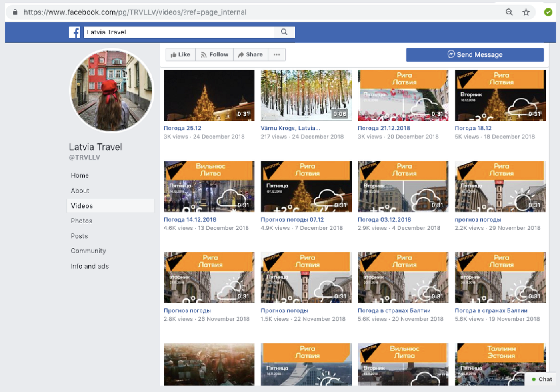Play the Погода 21.12.2018 video thumbnail

(x=403, y=95)
